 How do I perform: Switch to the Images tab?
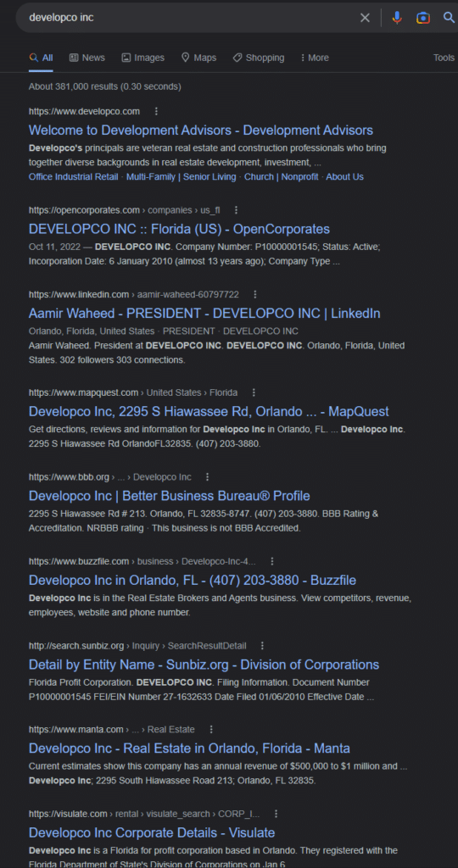click(142, 58)
